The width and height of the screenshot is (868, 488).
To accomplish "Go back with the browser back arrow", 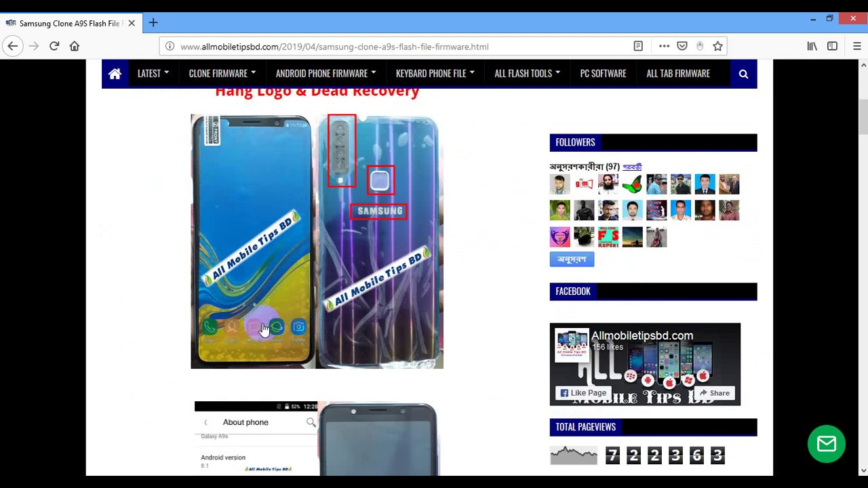I will [12, 46].
